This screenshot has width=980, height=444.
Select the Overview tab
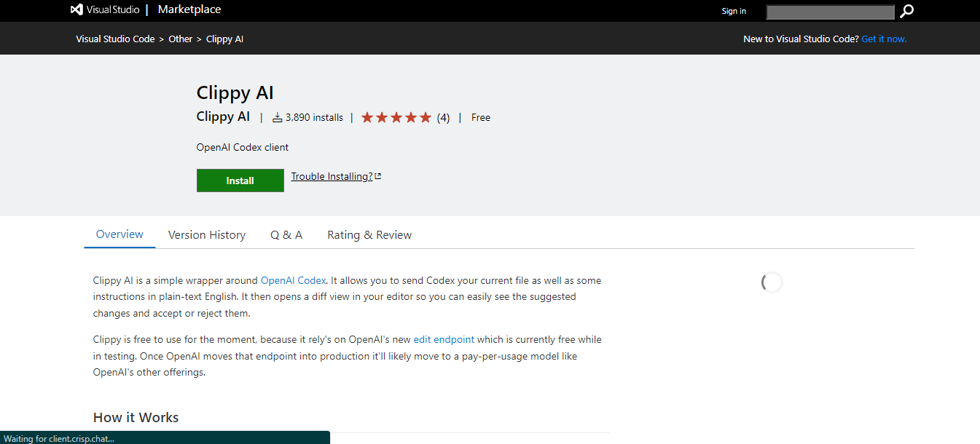coord(119,234)
